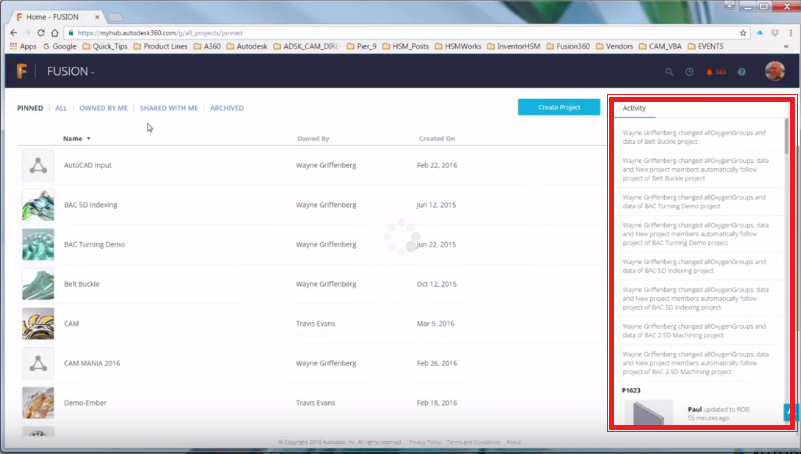
Task: Open Product Lines bookmark folder
Action: coord(160,46)
